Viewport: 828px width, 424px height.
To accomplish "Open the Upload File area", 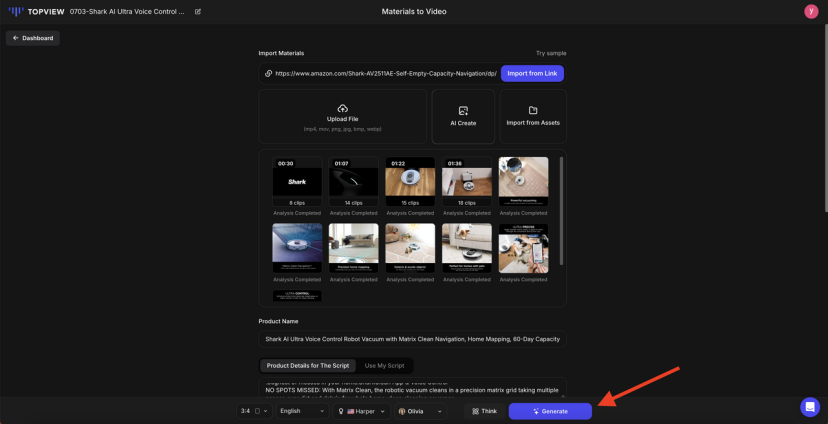I will pyautogui.click(x=342, y=116).
